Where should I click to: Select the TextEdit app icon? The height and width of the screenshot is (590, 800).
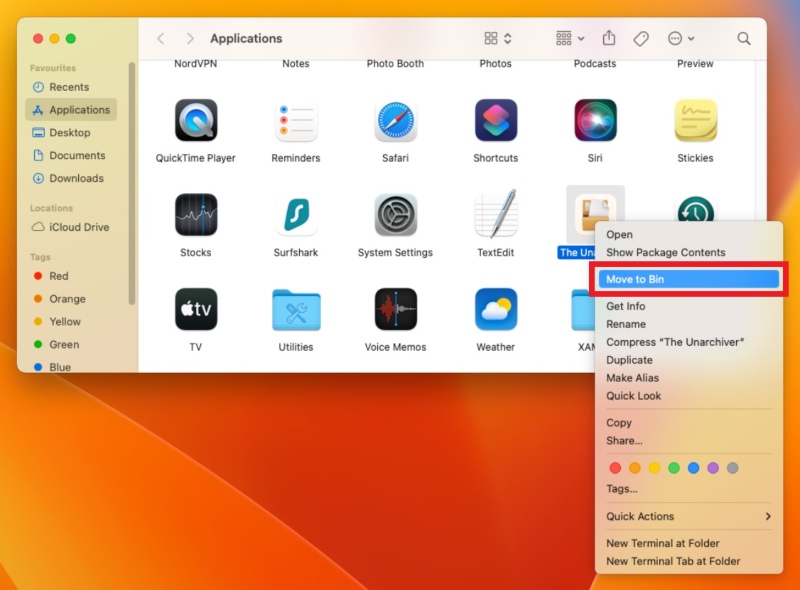tap(495, 213)
